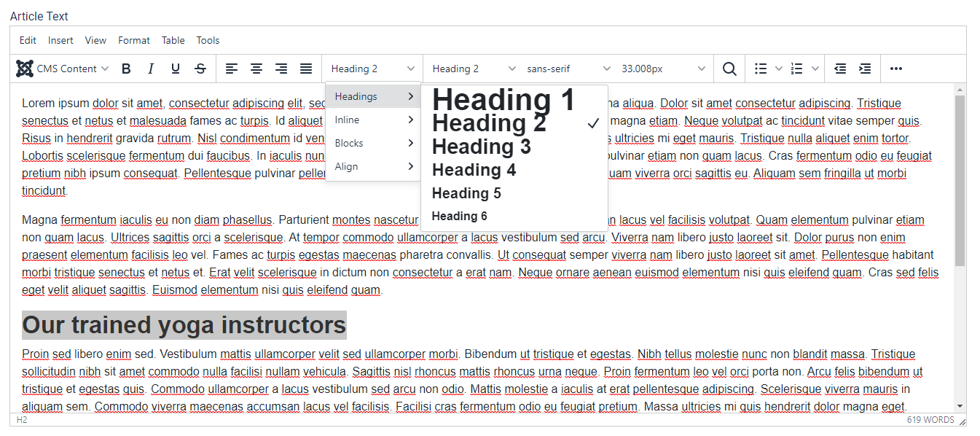Align text right
The height and width of the screenshot is (436, 980).
click(x=281, y=69)
